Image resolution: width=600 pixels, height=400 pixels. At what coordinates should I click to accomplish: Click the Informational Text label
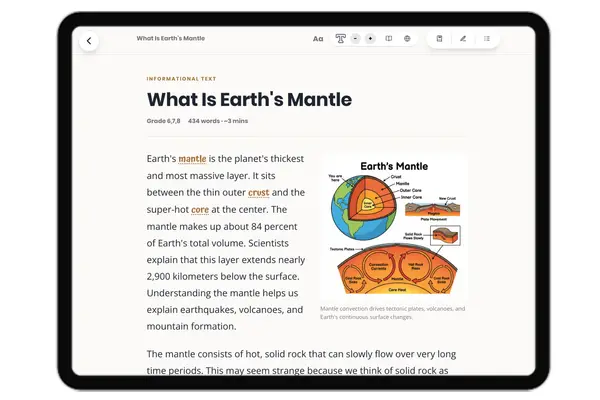point(181,79)
